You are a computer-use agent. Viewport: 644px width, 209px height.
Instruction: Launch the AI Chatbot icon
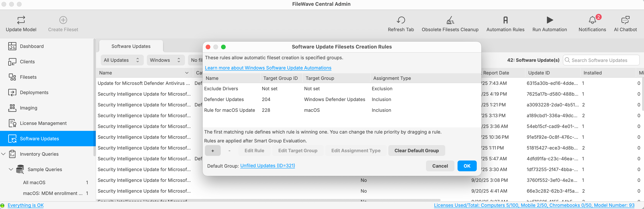625,20
